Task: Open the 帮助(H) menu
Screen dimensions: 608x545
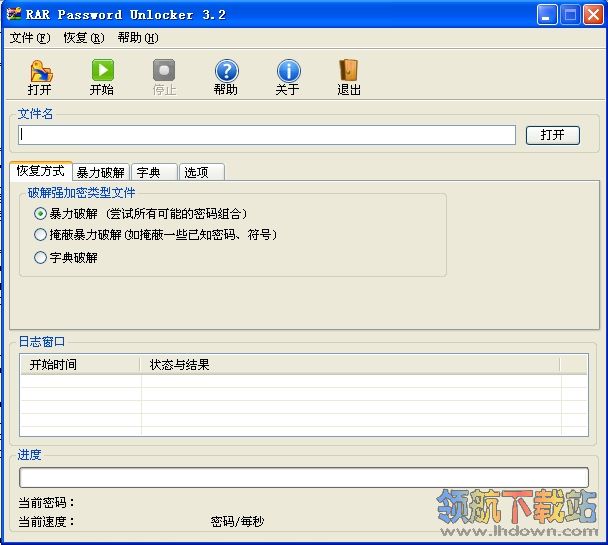Action: [138, 38]
